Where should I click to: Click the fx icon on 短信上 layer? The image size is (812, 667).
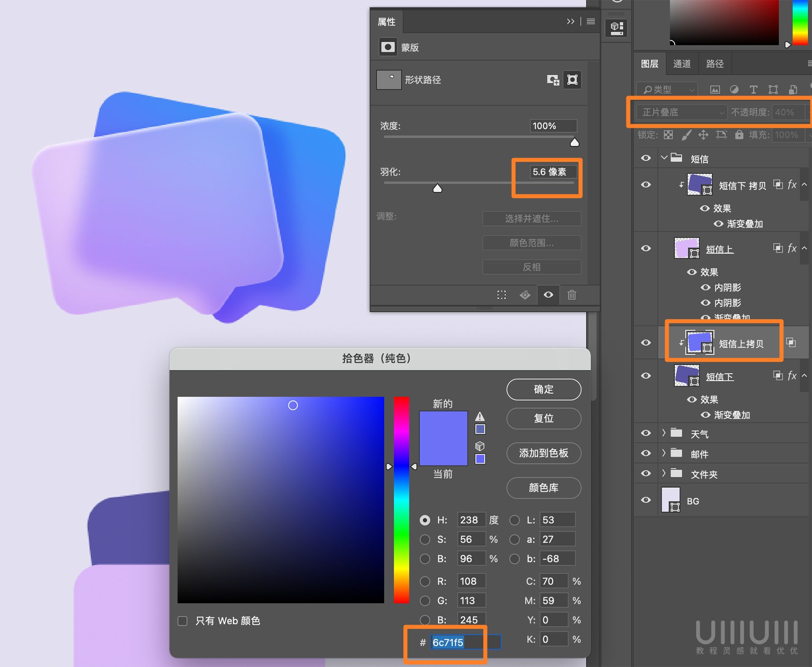792,249
